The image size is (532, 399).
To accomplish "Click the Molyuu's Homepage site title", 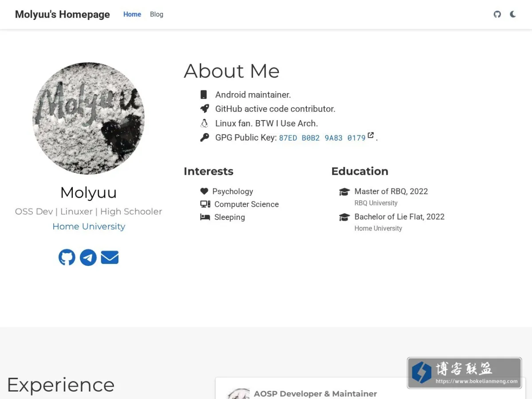I will (x=63, y=14).
